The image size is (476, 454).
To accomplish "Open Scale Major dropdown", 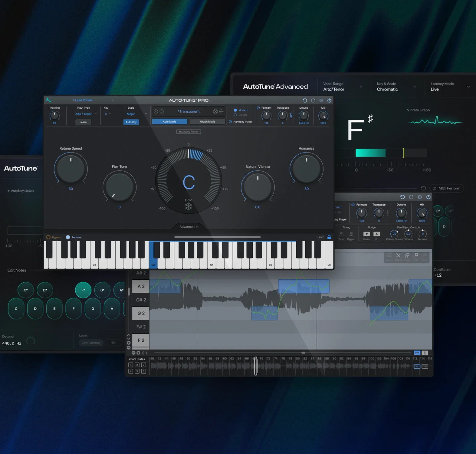I will click(136, 114).
